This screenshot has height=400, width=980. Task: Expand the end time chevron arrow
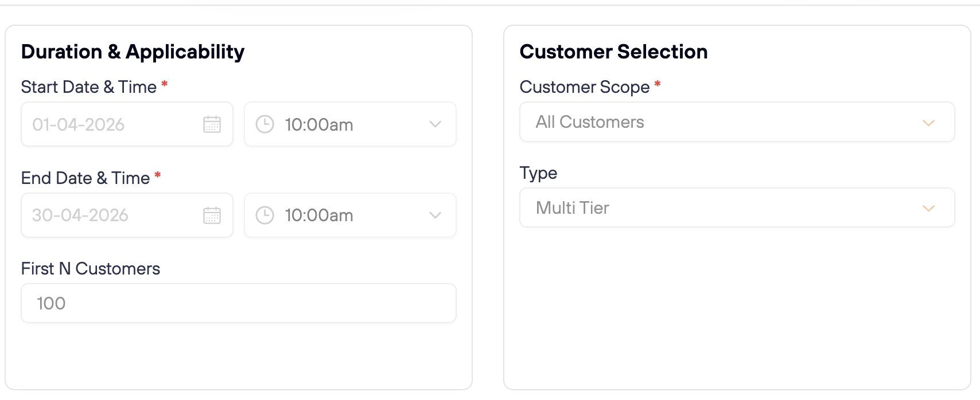[x=435, y=215]
